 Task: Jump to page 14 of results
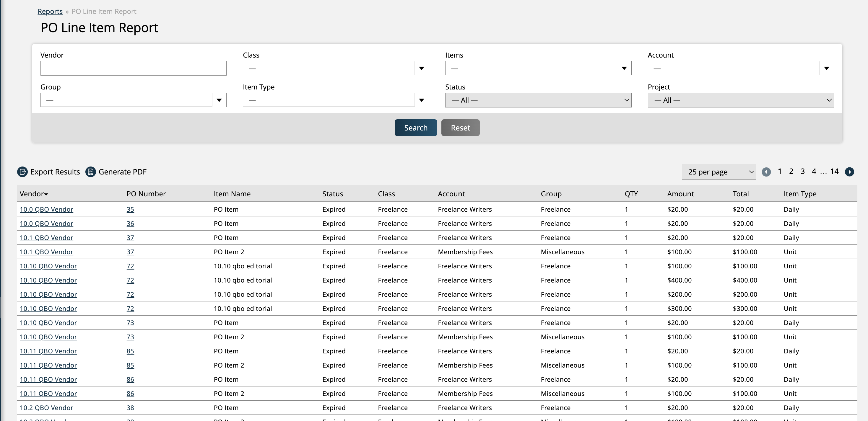834,171
